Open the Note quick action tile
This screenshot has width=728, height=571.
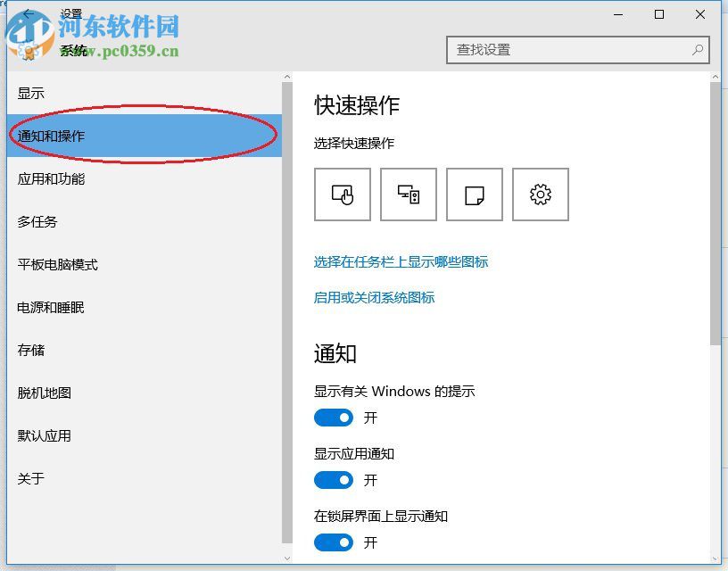[x=474, y=194]
